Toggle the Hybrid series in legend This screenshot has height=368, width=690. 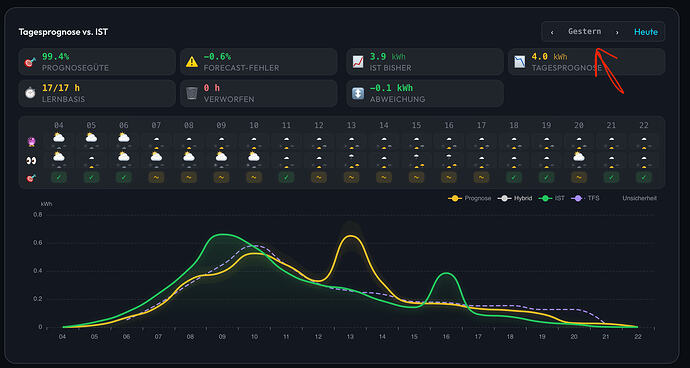pyautogui.click(x=515, y=199)
